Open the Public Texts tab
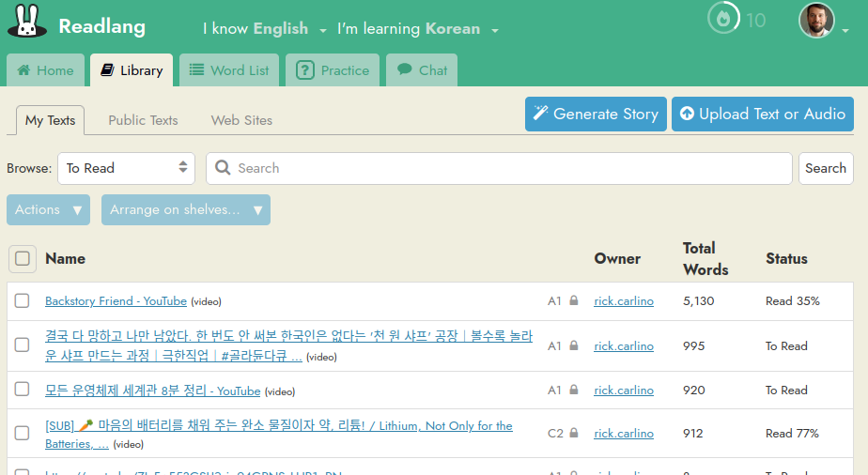The image size is (868, 475). point(143,120)
